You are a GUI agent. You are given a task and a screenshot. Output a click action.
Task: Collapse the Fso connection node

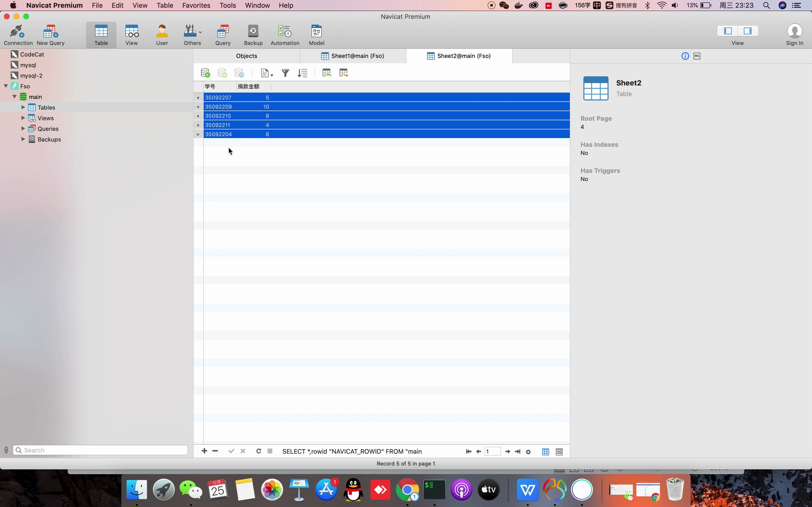pyautogui.click(x=6, y=86)
